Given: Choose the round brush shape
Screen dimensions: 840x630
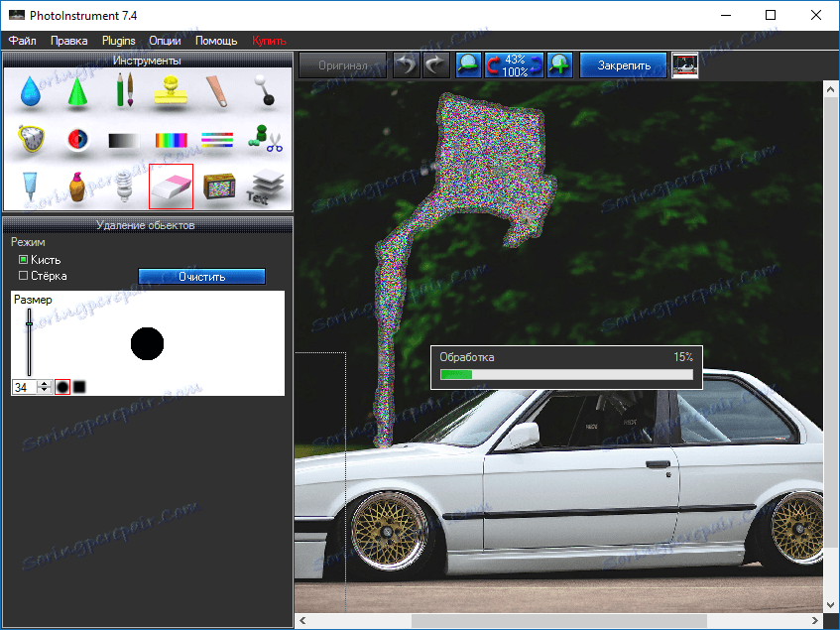Looking at the screenshot, I should tap(62, 387).
